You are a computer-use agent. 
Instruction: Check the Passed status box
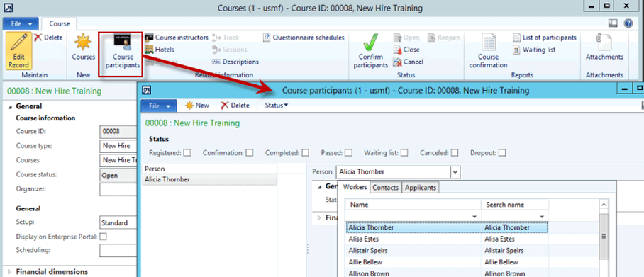click(348, 153)
